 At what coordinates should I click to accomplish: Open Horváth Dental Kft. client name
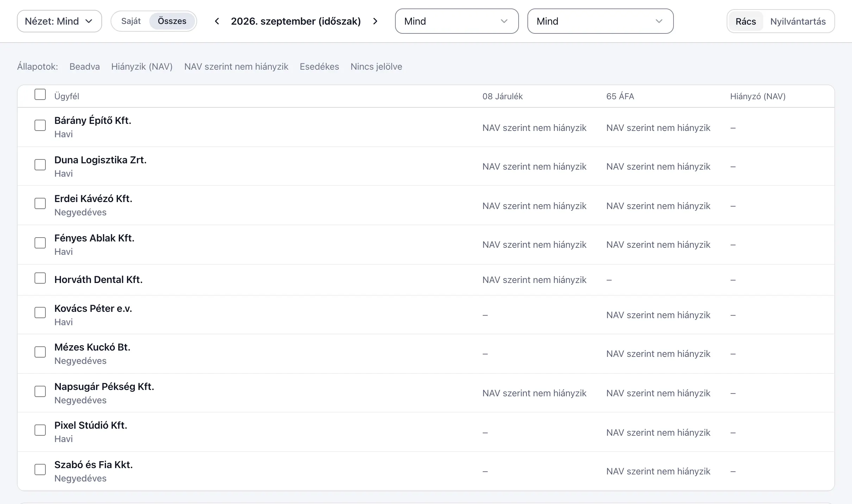[x=98, y=279]
